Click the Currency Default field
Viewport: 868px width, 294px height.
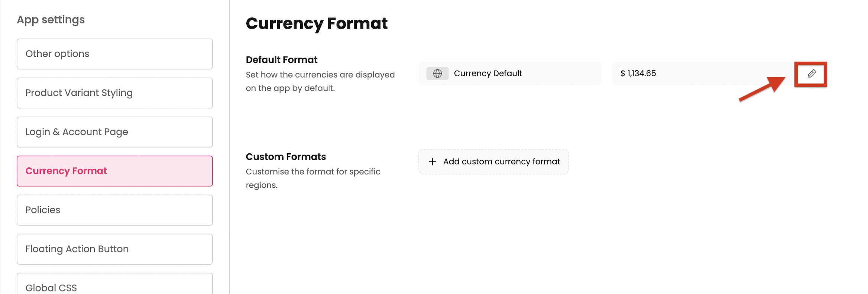pyautogui.click(x=510, y=73)
